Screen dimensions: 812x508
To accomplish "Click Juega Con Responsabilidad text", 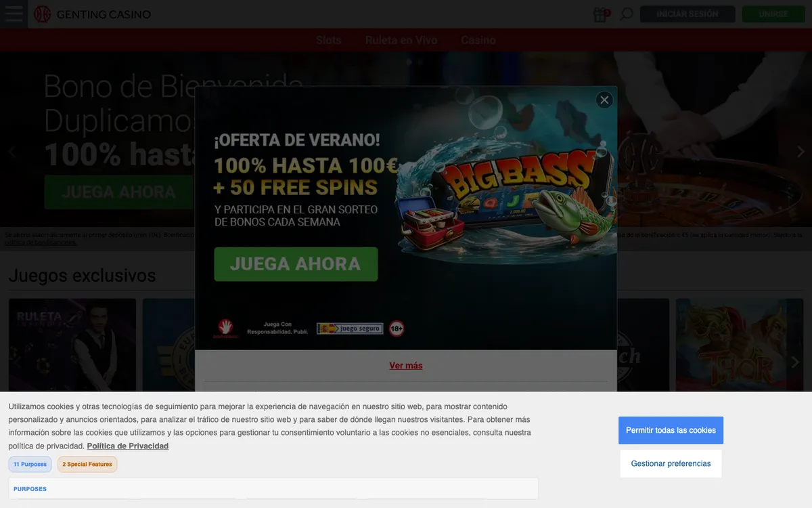I will (x=278, y=328).
